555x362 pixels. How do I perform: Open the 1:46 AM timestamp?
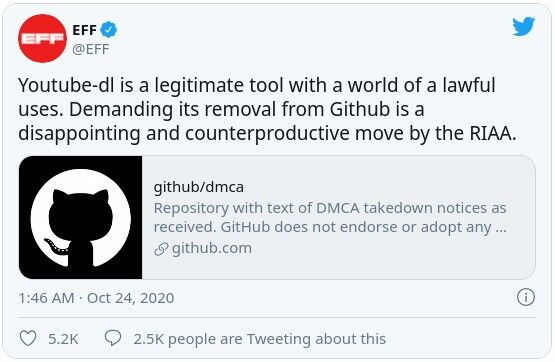click(46, 298)
